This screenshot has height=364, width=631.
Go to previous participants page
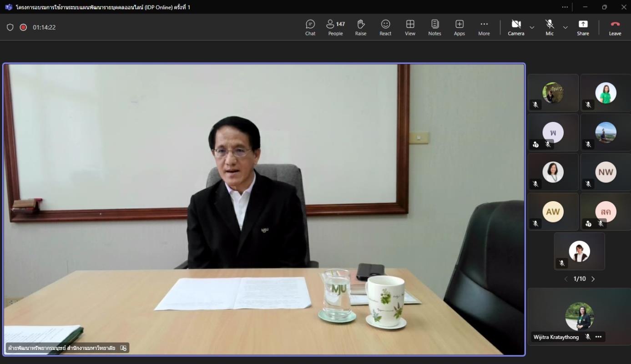566,279
